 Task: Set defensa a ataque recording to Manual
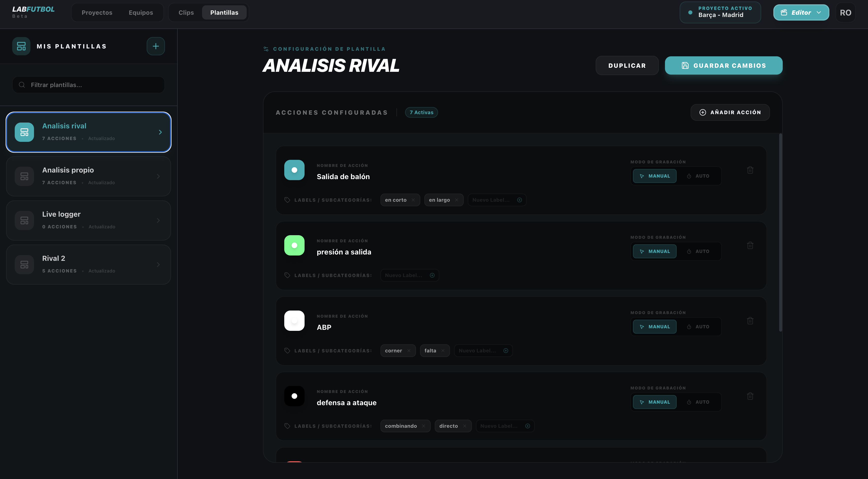pyautogui.click(x=654, y=402)
